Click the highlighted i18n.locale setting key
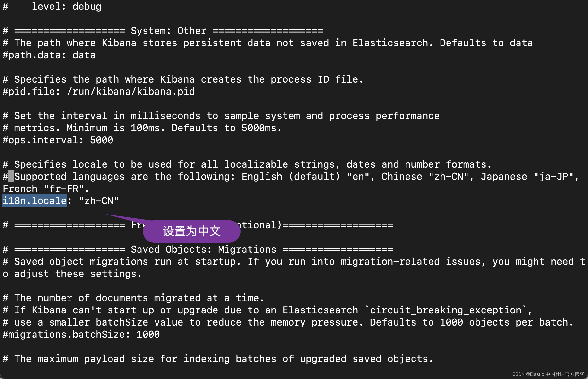 [35, 201]
